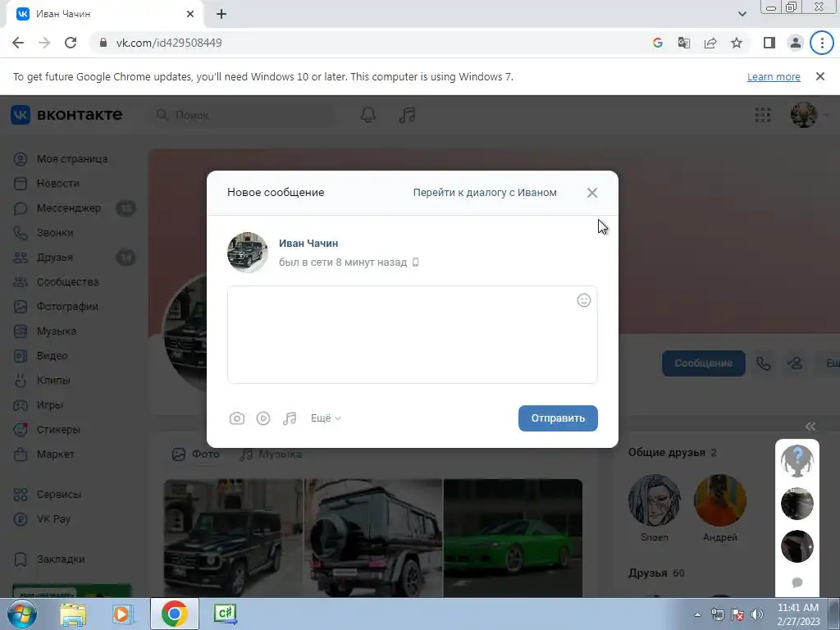Dismiss the Chrome update notification bar
This screenshot has width=840, height=630.
(x=820, y=76)
